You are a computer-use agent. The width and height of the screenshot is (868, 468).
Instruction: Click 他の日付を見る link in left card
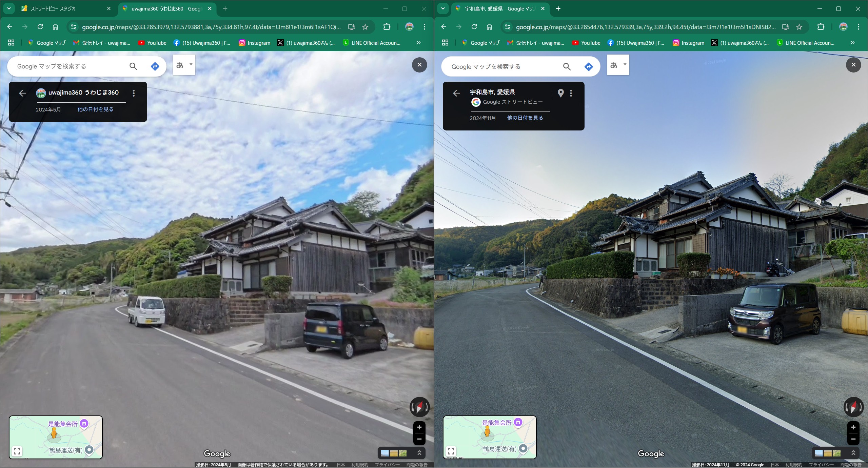click(x=95, y=109)
